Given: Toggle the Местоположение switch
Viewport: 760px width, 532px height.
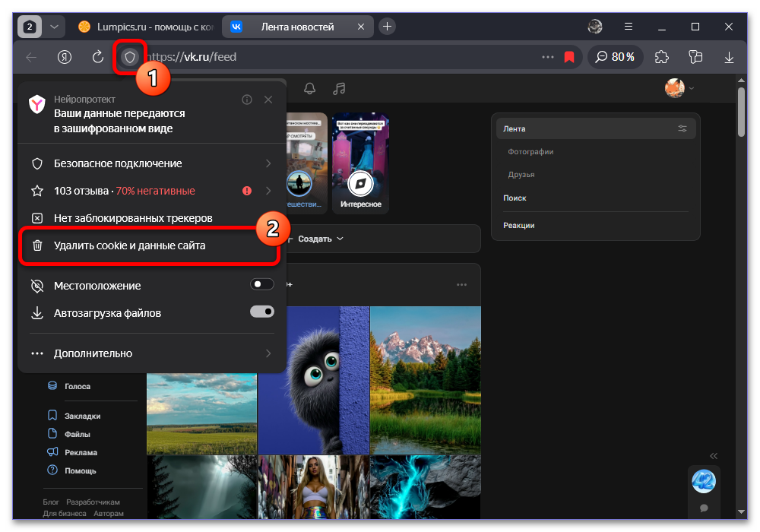Looking at the screenshot, I should pyautogui.click(x=261, y=284).
